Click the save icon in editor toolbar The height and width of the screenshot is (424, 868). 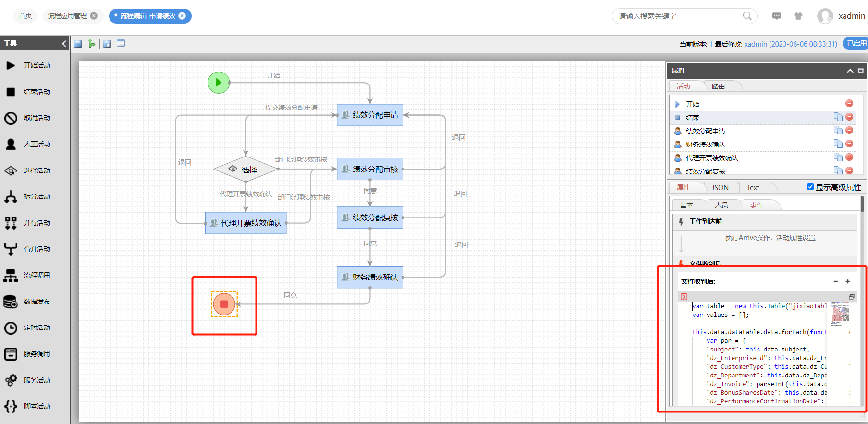pyautogui.click(x=78, y=44)
